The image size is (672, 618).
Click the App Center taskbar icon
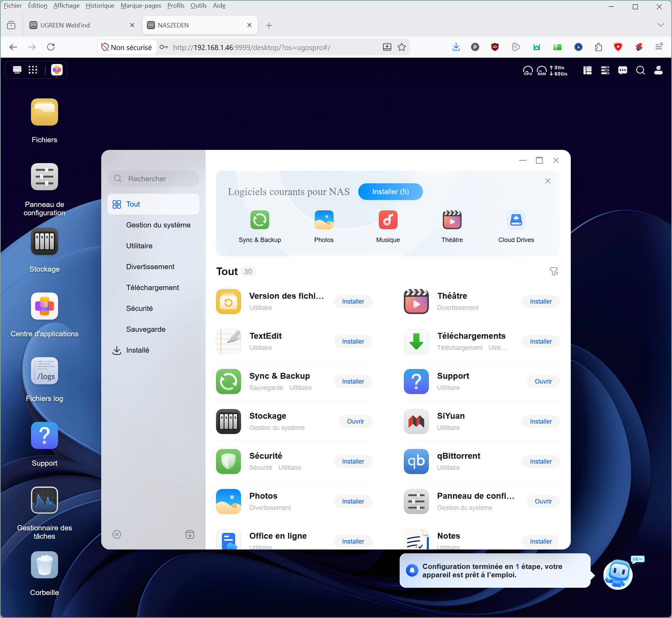tap(57, 70)
